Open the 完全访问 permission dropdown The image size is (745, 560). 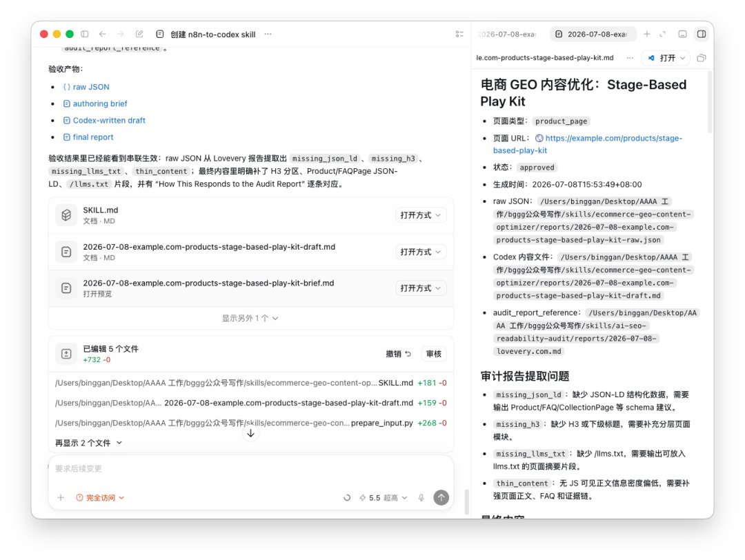tap(100, 498)
